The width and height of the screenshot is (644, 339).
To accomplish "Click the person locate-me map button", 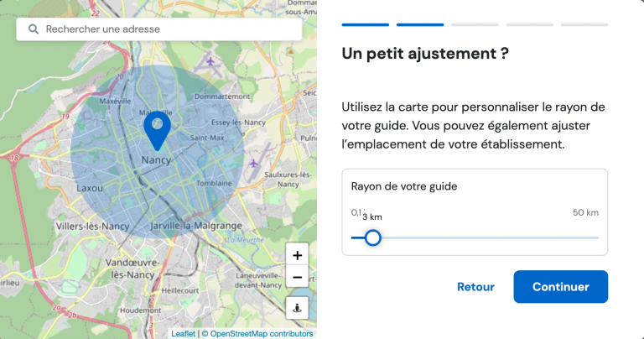I will [x=297, y=308].
